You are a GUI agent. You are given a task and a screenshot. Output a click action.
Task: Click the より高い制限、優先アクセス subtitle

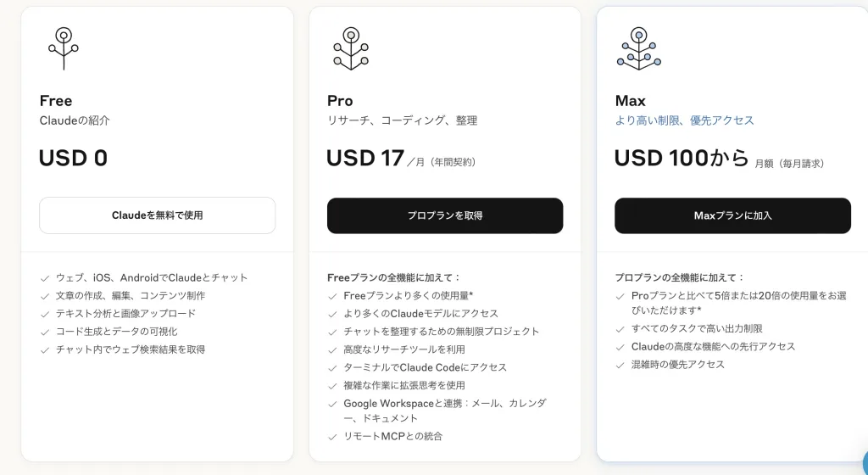click(684, 120)
